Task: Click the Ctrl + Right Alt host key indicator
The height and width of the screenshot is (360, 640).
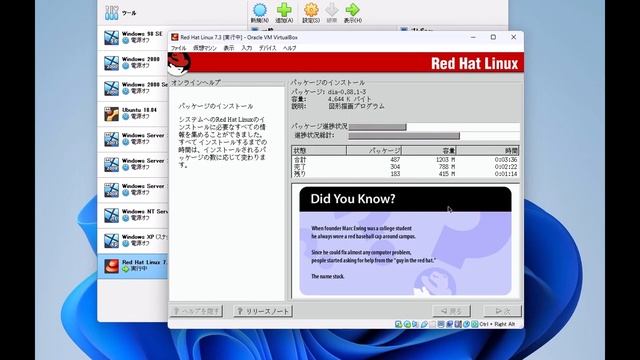Action: [497, 324]
